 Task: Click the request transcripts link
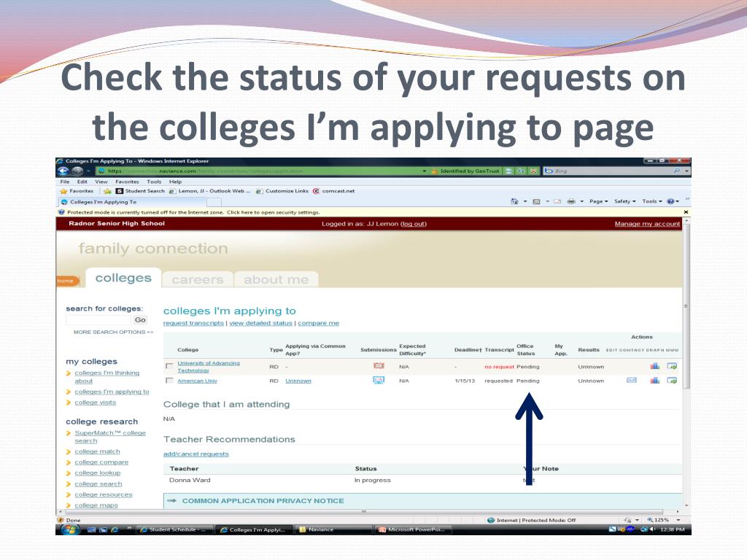tap(193, 323)
